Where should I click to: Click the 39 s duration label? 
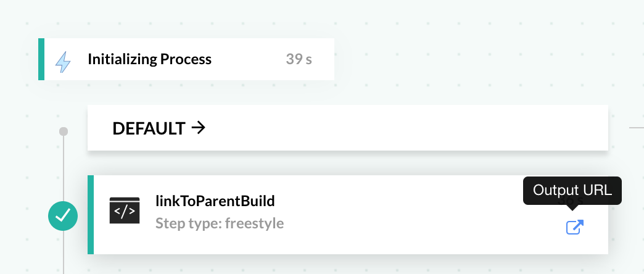point(299,59)
